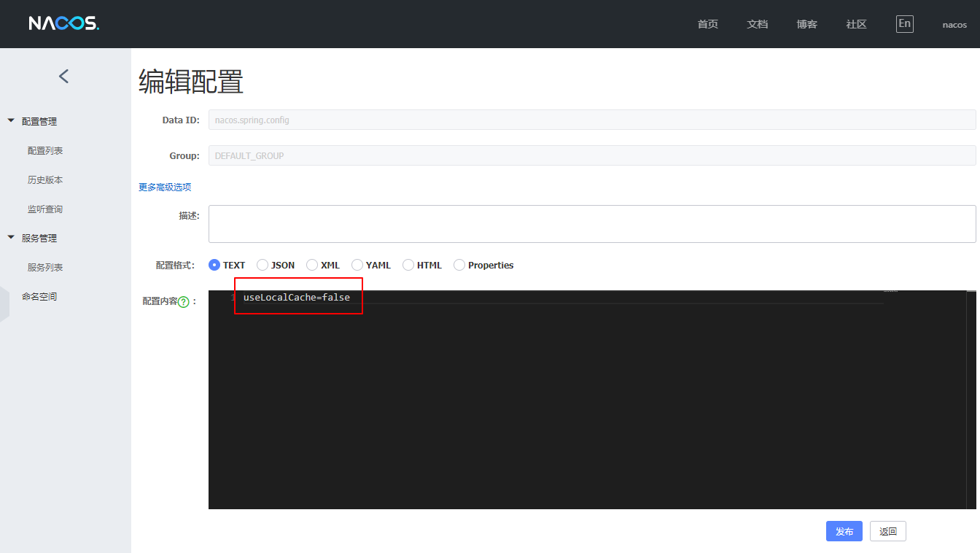Screen dimensions: 980x553
Task: Open the nacos user menu
Action: [x=954, y=25]
